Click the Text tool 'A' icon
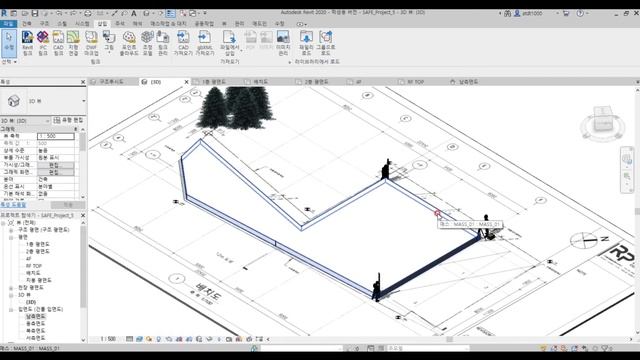The width and height of the screenshot is (640, 360). pos(133,13)
